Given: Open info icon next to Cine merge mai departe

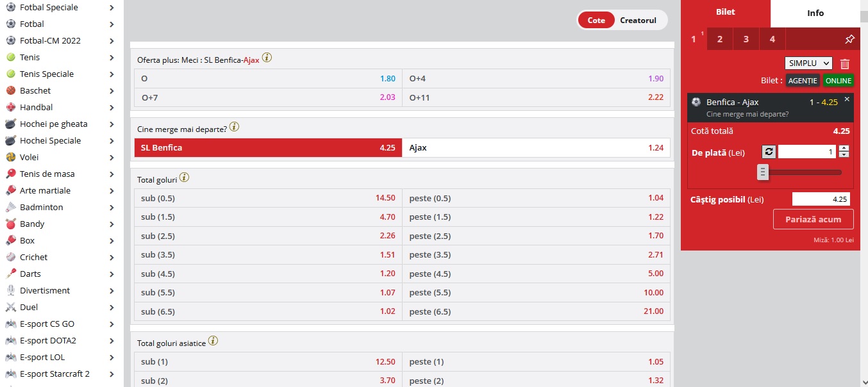Looking at the screenshot, I should 234,127.
